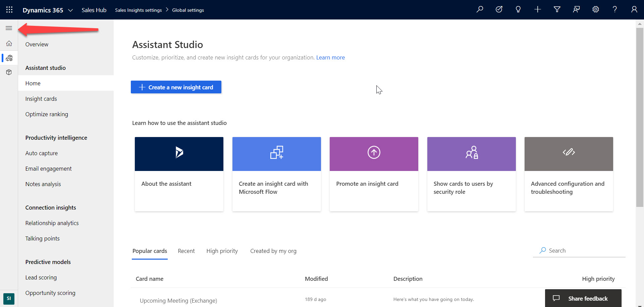644x307 pixels.
Task: Open advanced find filter icon
Action: click(557, 9)
